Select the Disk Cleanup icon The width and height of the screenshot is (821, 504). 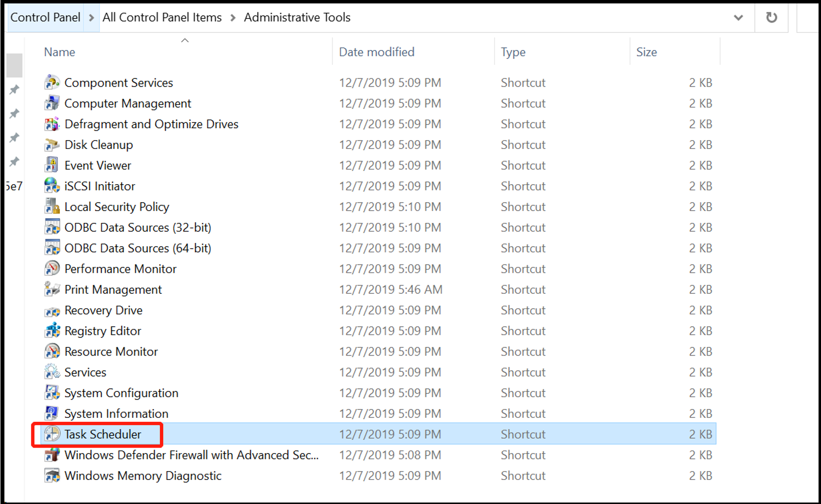click(52, 145)
